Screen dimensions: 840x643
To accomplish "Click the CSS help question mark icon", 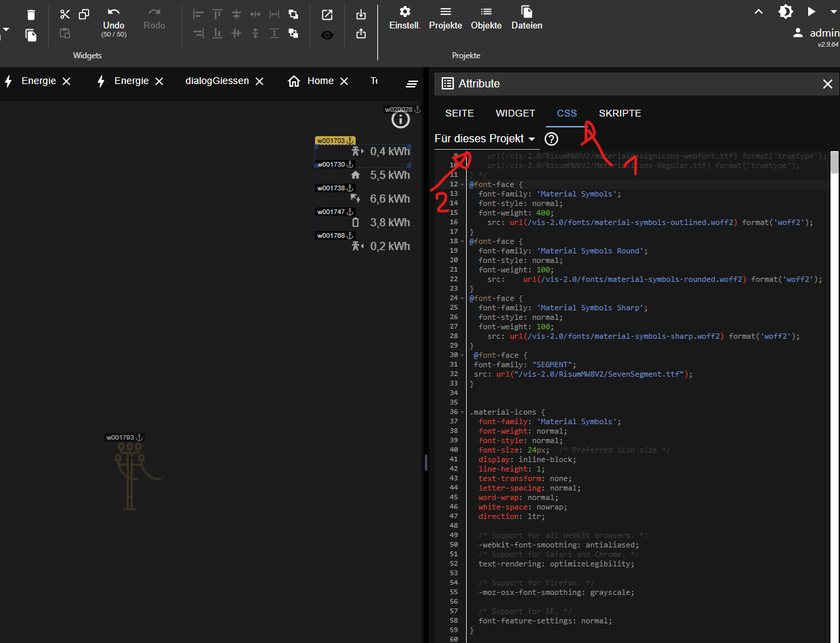I will coord(551,139).
